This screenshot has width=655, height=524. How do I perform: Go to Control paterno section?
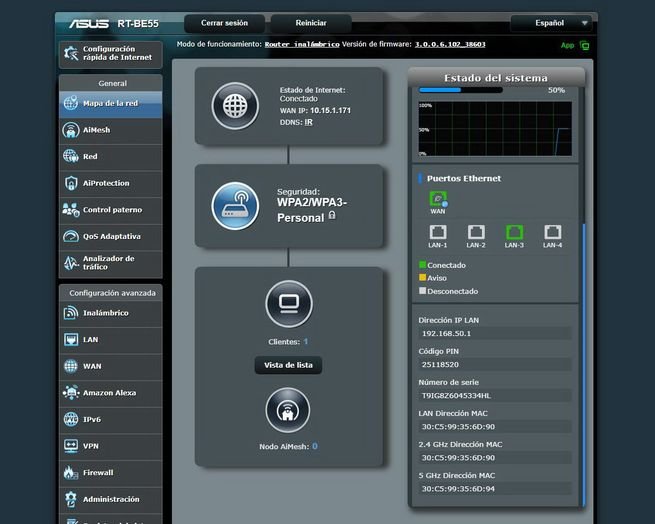(x=110, y=210)
